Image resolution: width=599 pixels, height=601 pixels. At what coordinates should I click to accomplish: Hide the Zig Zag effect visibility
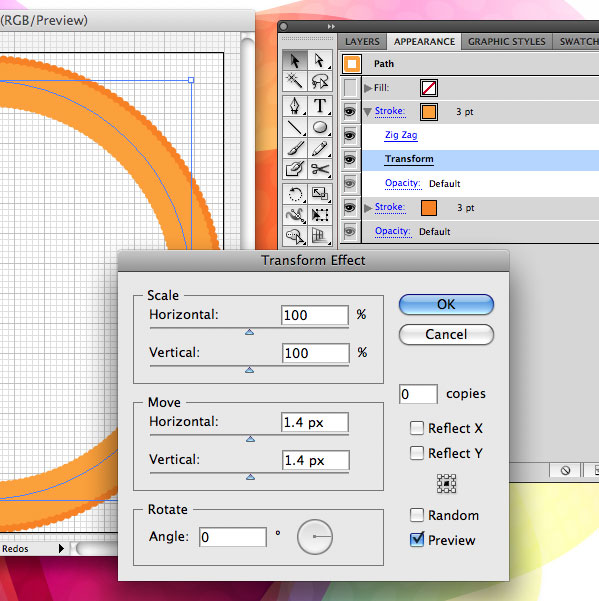(350, 135)
